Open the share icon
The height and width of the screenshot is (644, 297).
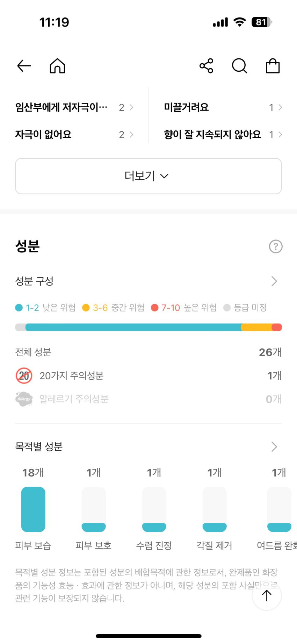click(x=207, y=66)
